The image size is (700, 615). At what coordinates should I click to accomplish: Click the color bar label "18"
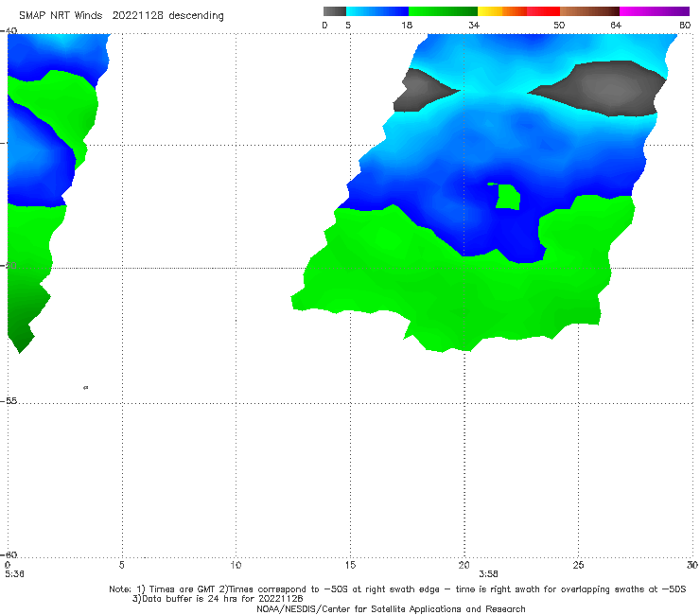point(407,25)
